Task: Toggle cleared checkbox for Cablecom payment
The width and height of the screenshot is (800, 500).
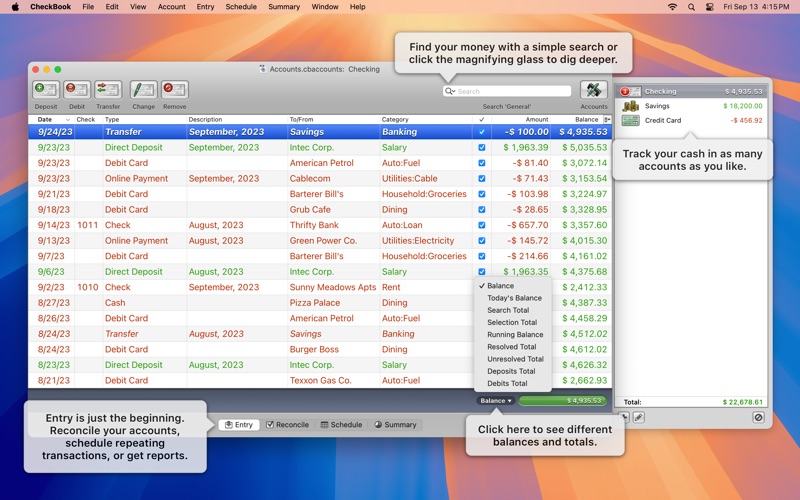Action: pyautogui.click(x=482, y=179)
